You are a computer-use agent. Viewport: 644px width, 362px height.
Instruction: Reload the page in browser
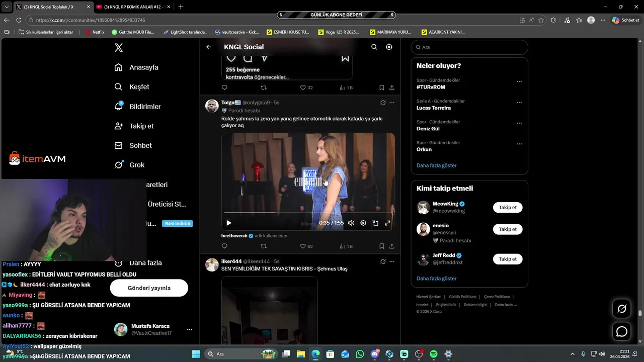click(19, 20)
